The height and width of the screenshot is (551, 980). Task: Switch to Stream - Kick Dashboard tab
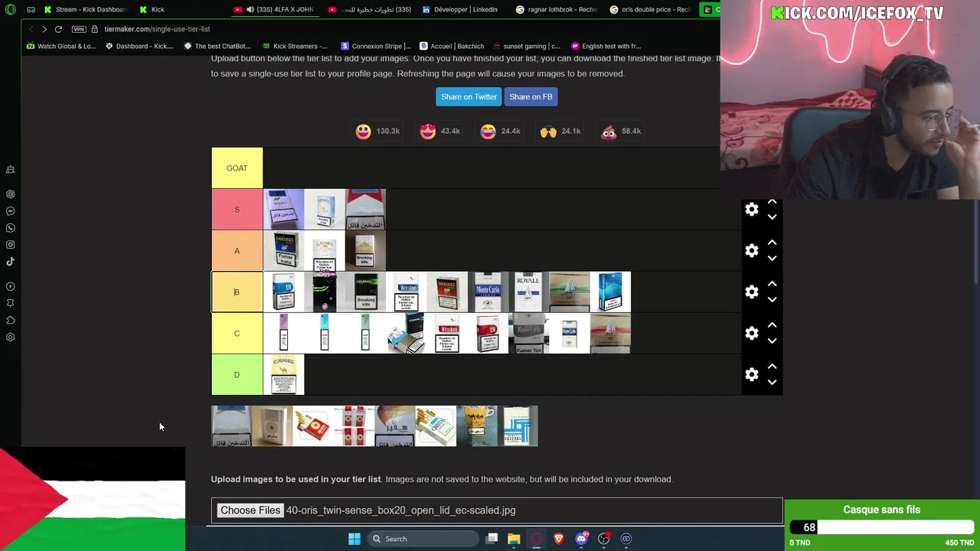tap(85, 9)
